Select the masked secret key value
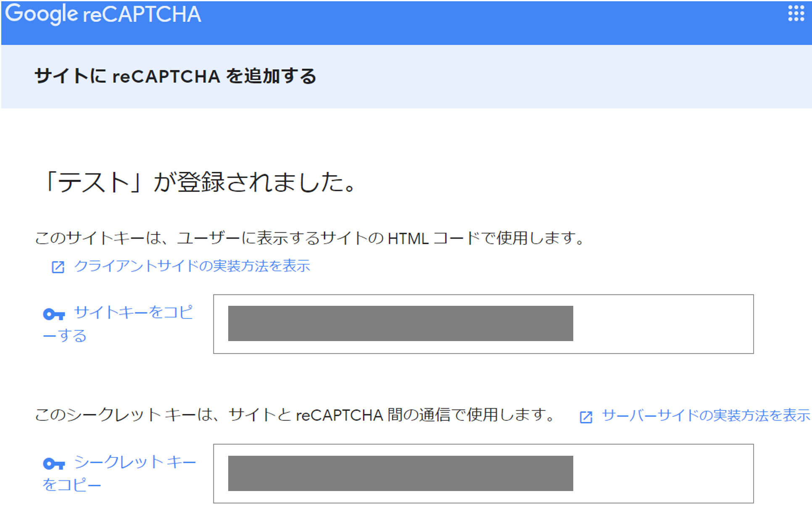Image resolution: width=812 pixels, height=507 pixels. pos(401,473)
